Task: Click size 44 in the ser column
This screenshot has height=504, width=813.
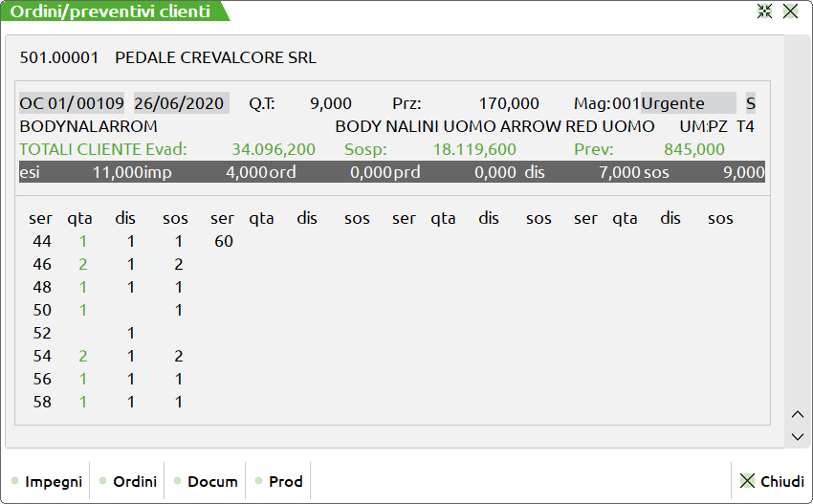Action: click(41, 242)
